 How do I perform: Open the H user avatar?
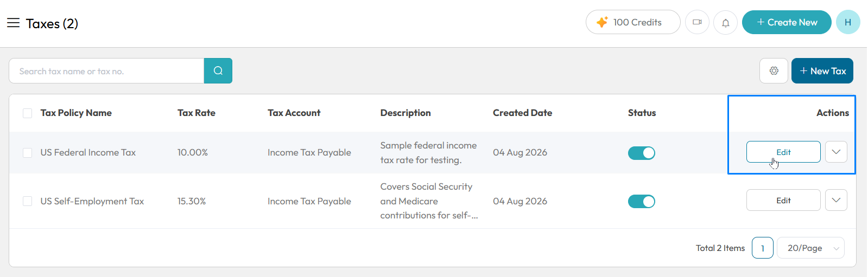(848, 22)
